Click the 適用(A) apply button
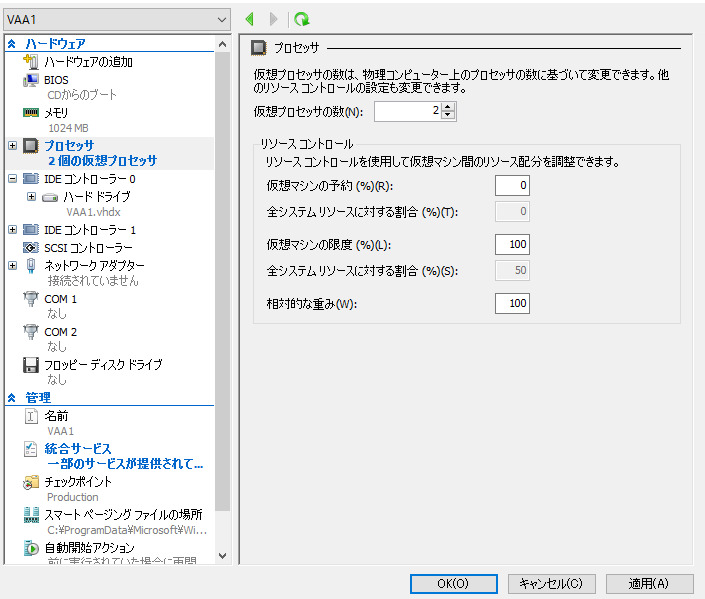Image resolution: width=705 pixels, height=599 pixels. point(648,583)
